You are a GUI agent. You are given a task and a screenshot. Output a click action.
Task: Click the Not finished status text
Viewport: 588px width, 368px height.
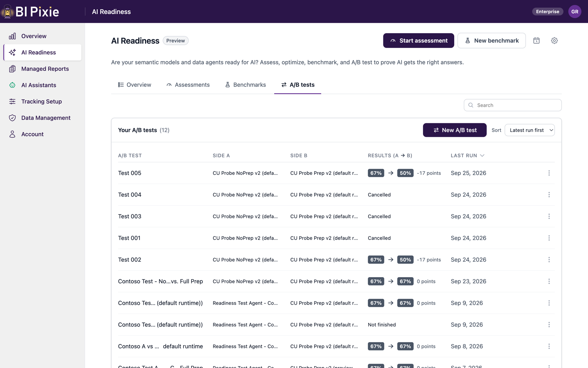[382, 325]
